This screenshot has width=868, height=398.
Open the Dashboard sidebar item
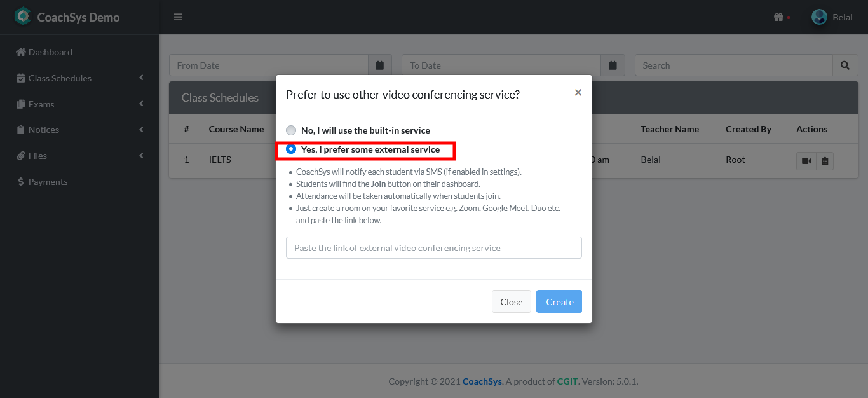tap(50, 52)
